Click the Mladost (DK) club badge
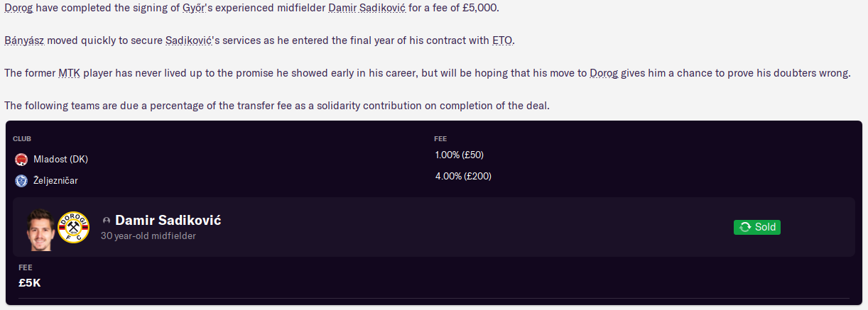This screenshot has width=868, height=310. tap(21, 159)
